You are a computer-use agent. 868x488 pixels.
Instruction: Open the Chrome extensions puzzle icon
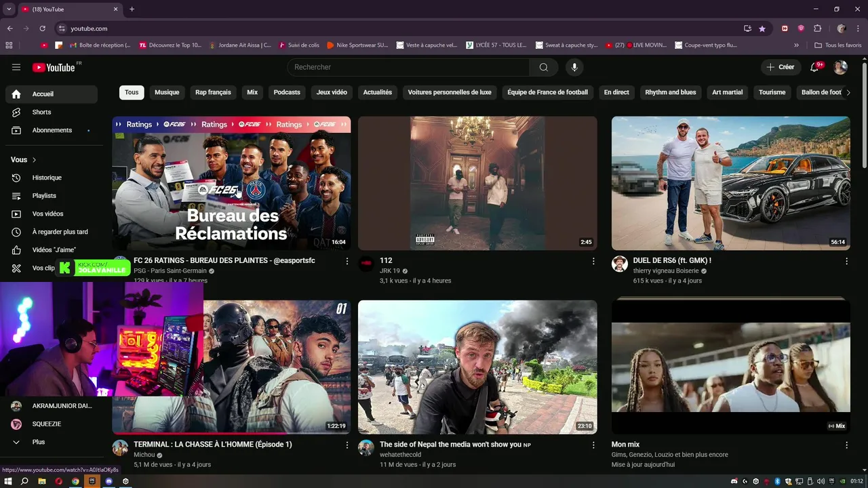pos(817,28)
